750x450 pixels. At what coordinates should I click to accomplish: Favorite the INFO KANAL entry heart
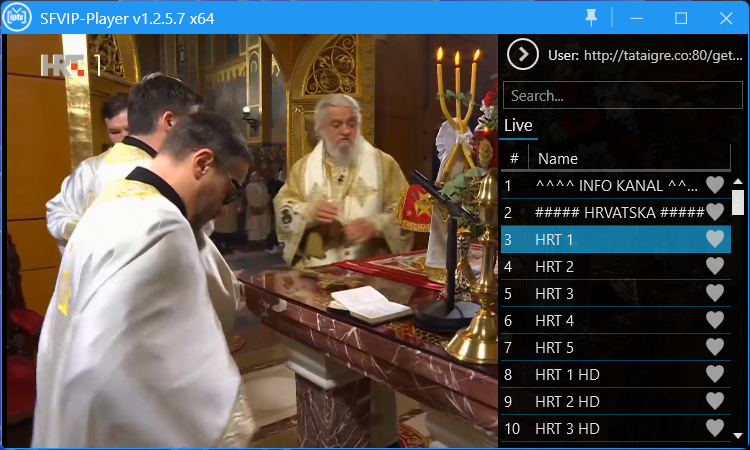click(x=714, y=185)
